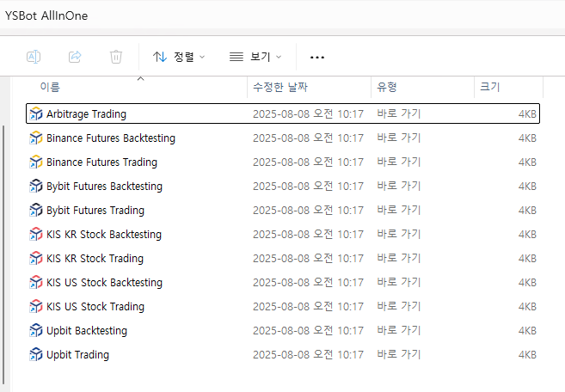The image size is (565, 392).
Task: Click the KIS US Stock Trading icon
Action: 35,307
